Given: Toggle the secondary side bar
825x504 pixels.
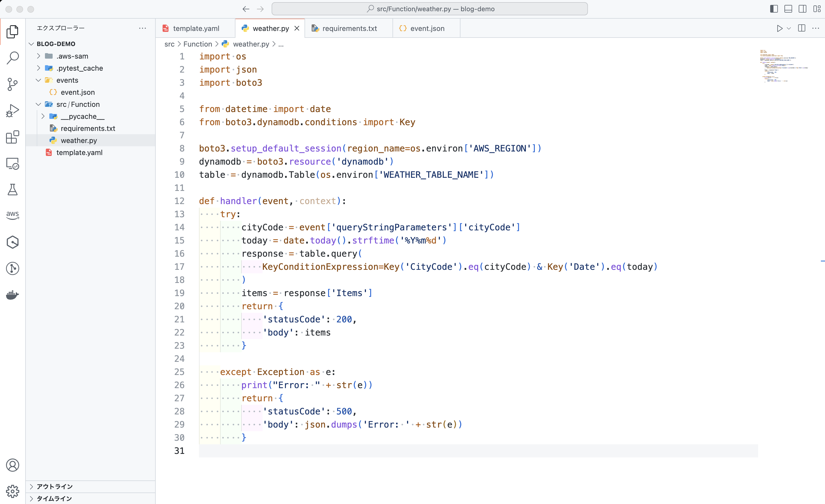Looking at the screenshot, I should (803, 9).
